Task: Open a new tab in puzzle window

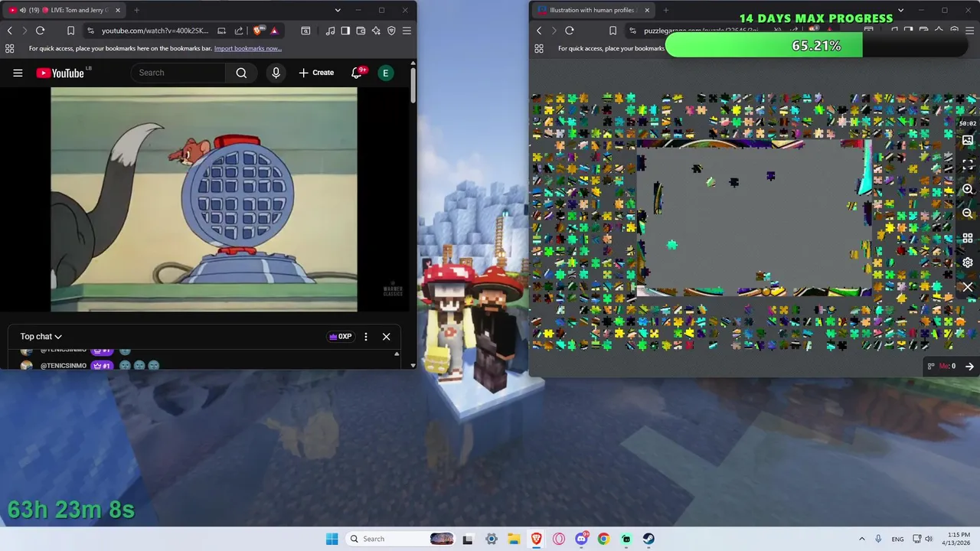Action: coord(665,10)
